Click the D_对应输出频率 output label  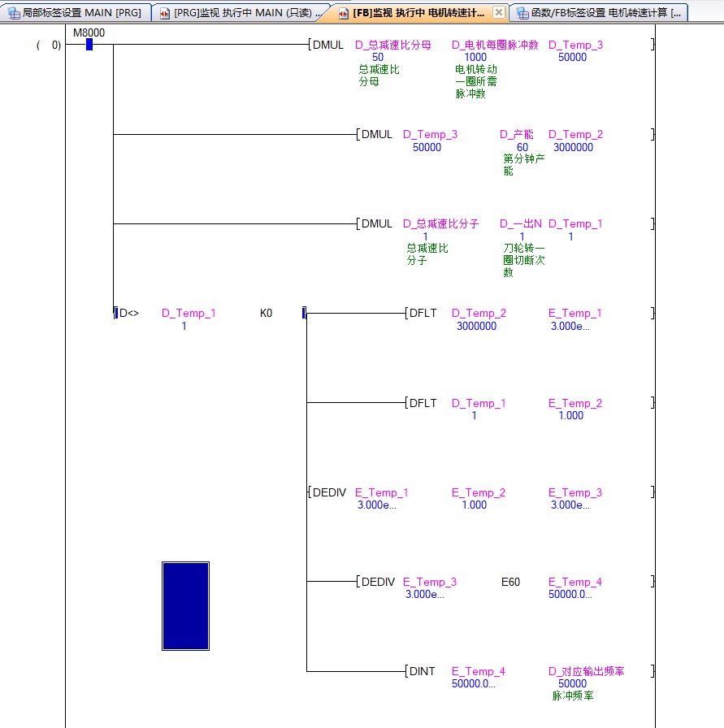point(586,671)
